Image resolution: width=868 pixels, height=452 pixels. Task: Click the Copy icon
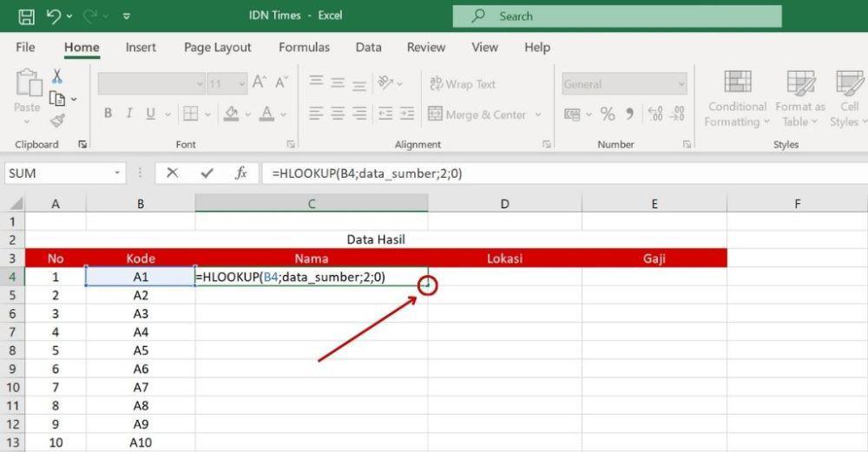(x=57, y=99)
